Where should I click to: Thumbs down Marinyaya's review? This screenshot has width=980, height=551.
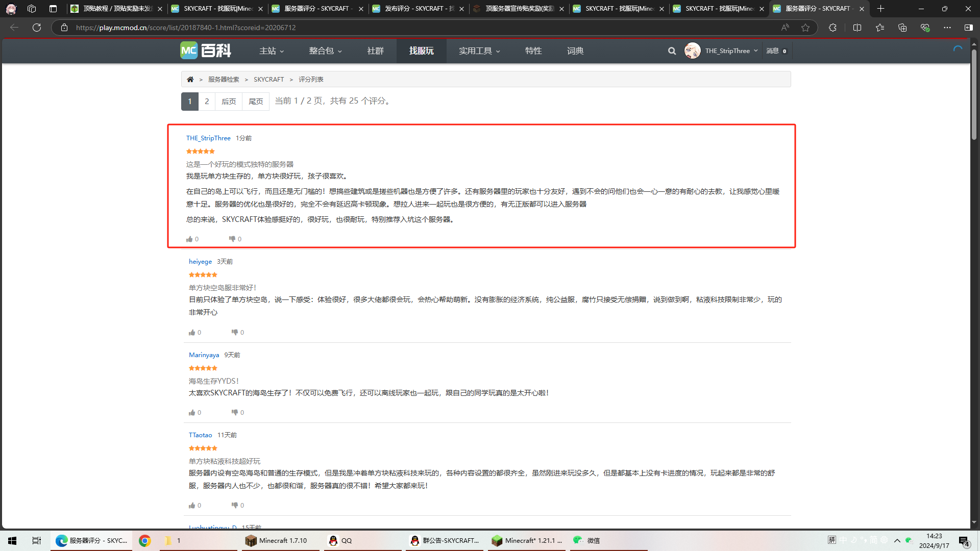tap(235, 412)
